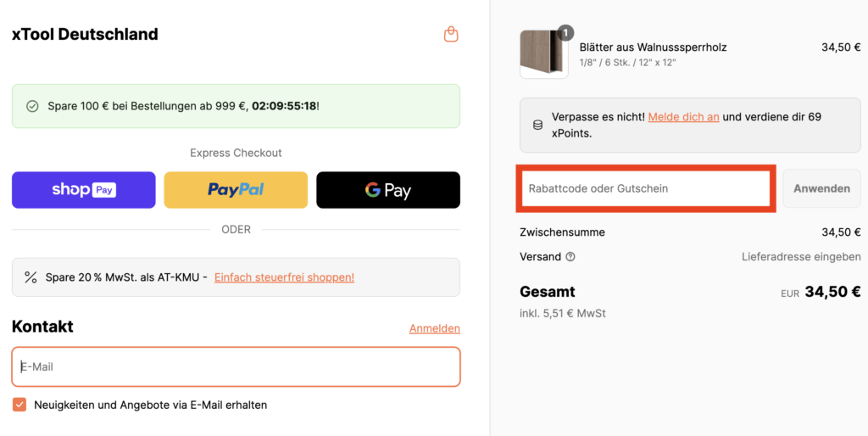Click the 'Melde dich an' xPoints link

(683, 117)
